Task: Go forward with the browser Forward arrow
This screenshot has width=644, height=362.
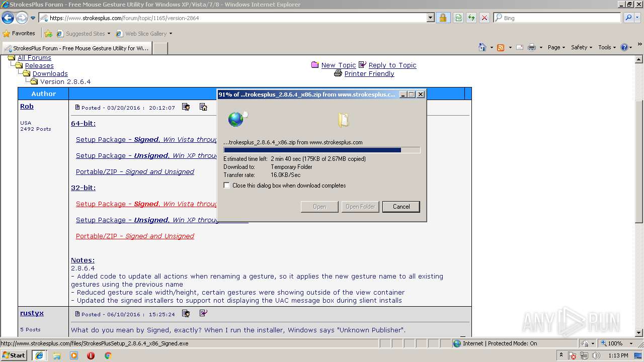Action: click(22, 18)
